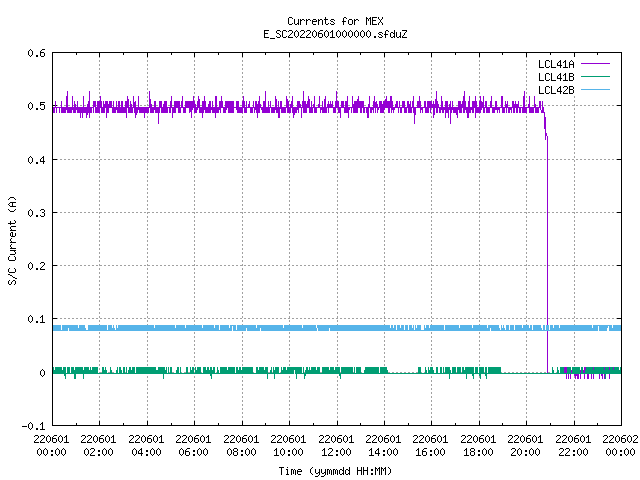Click the LCL42B legend label
Viewport: 640px width, 480px height.
pos(556,90)
